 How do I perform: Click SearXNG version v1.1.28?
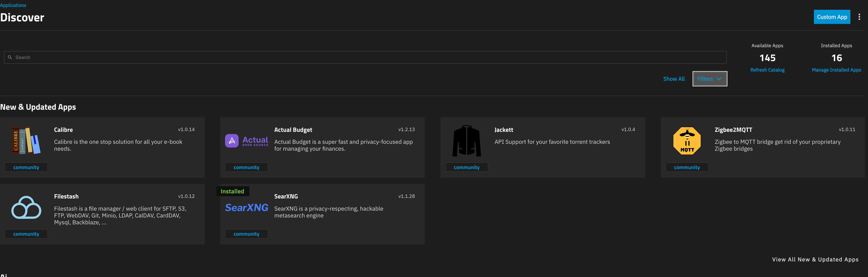click(406, 196)
